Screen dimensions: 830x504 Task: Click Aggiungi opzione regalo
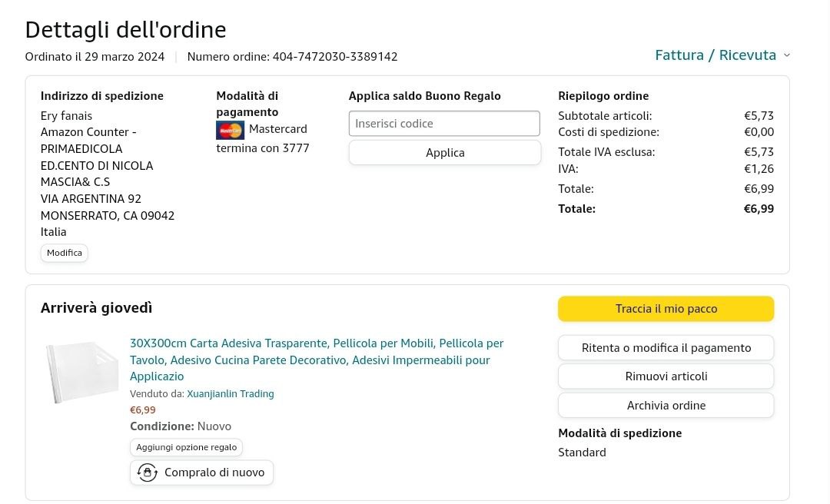[x=186, y=447]
